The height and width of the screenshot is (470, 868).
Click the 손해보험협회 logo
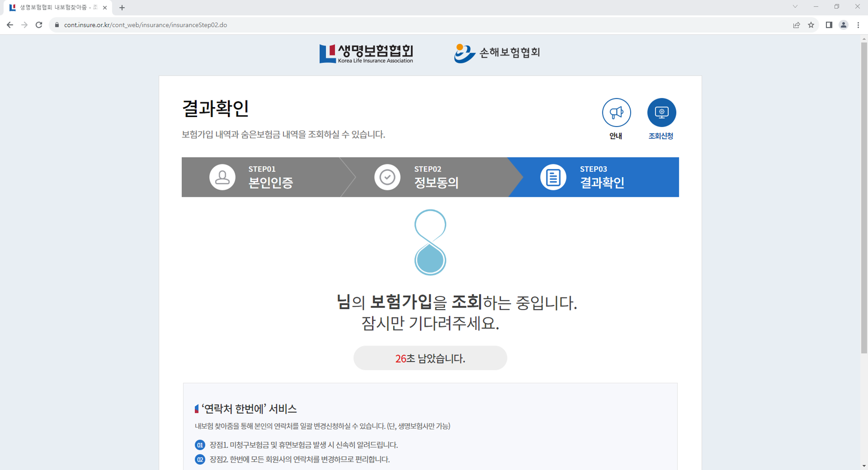[x=497, y=53]
